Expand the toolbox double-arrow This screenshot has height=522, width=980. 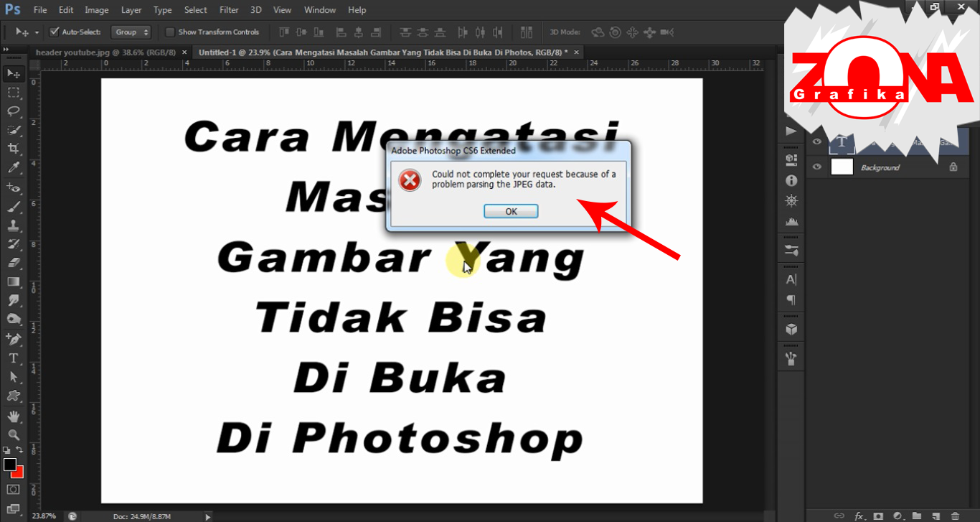[x=6, y=50]
